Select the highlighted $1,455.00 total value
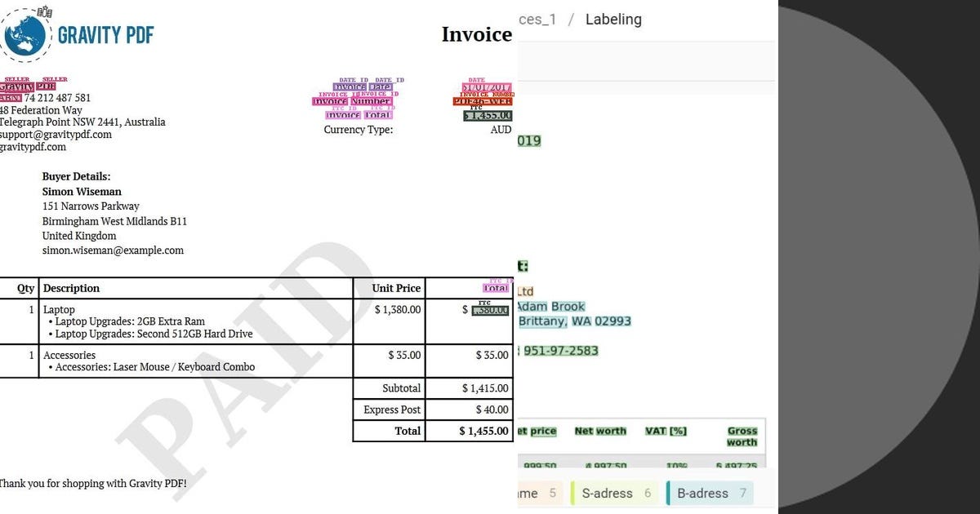The image size is (980, 514). point(488,116)
